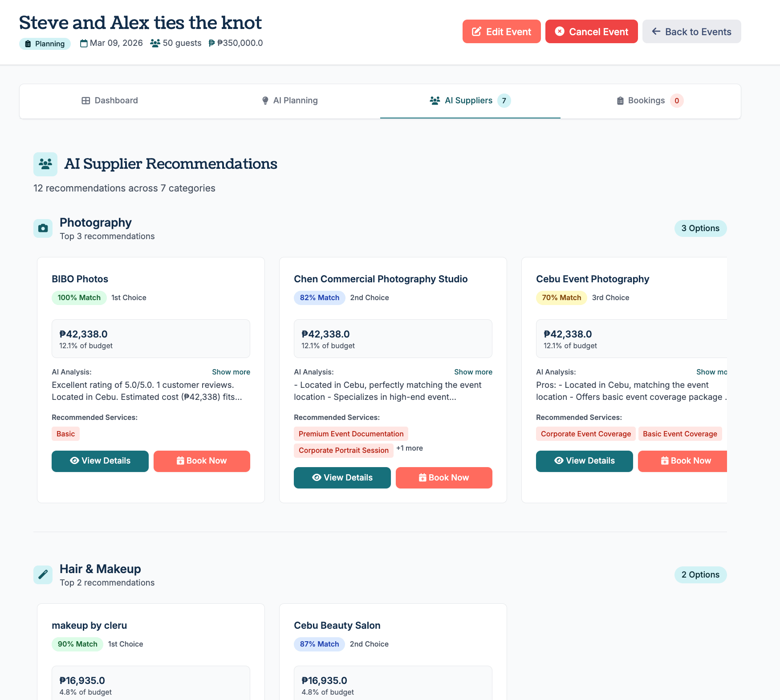Click the calendar icon beside Mar 09, 2026

[x=83, y=43]
